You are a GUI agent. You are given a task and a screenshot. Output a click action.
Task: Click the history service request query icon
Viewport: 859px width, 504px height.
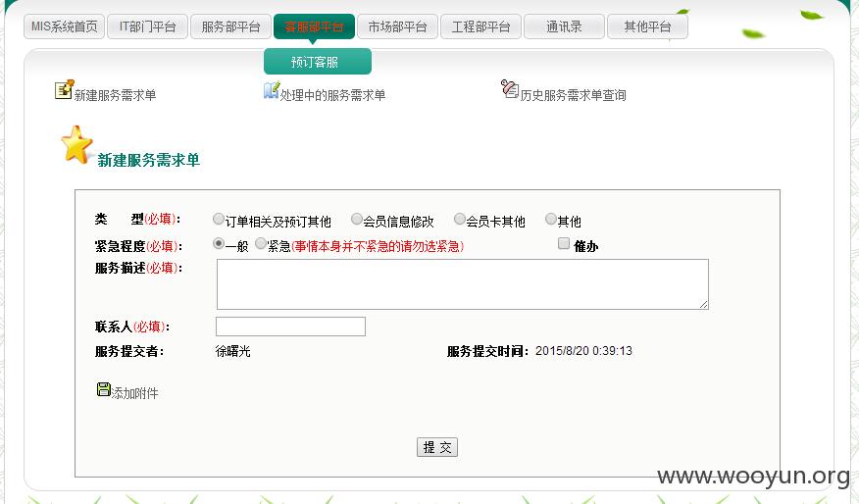510,89
